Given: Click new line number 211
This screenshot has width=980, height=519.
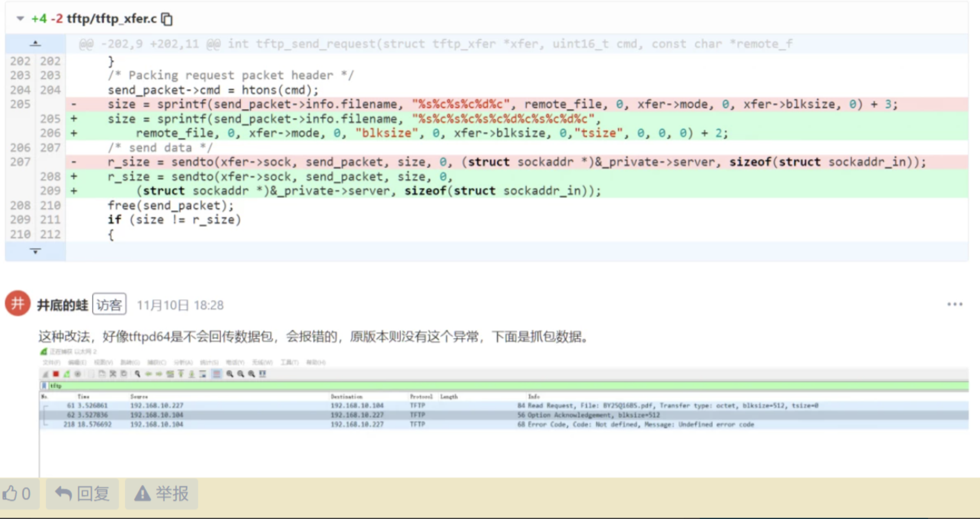Looking at the screenshot, I should coord(50,220).
